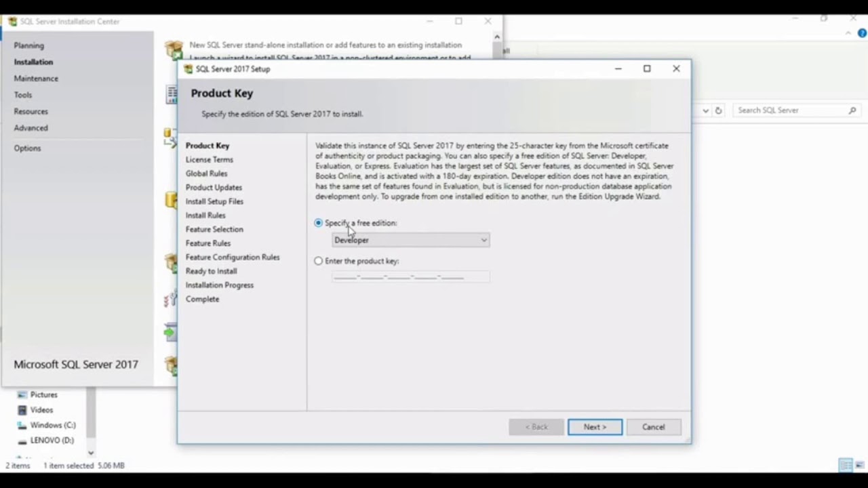Click the 'License Terms' wizard step
The width and height of the screenshot is (868, 488).
tap(210, 160)
